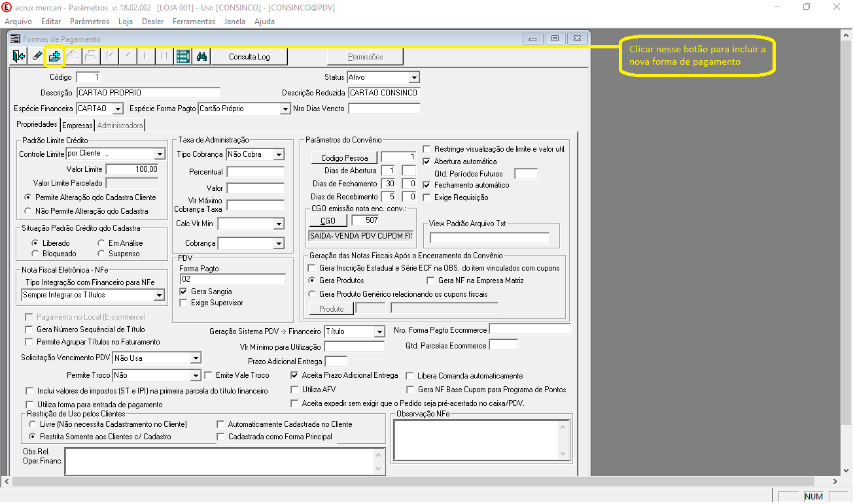Click the greyed folder icon left of first-record
853x504 pixels.
pos(91,57)
